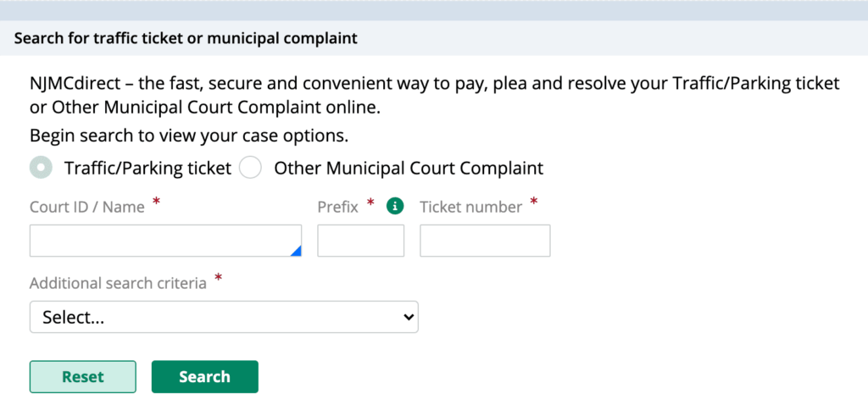
Task: Click the "Ticket number" field label
Action: coord(470,207)
